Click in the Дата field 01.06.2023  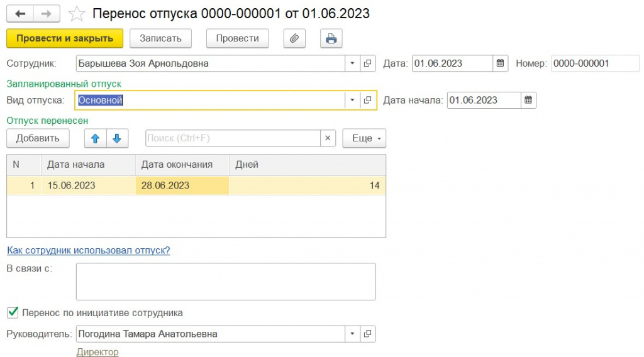click(x=452, y=63)
